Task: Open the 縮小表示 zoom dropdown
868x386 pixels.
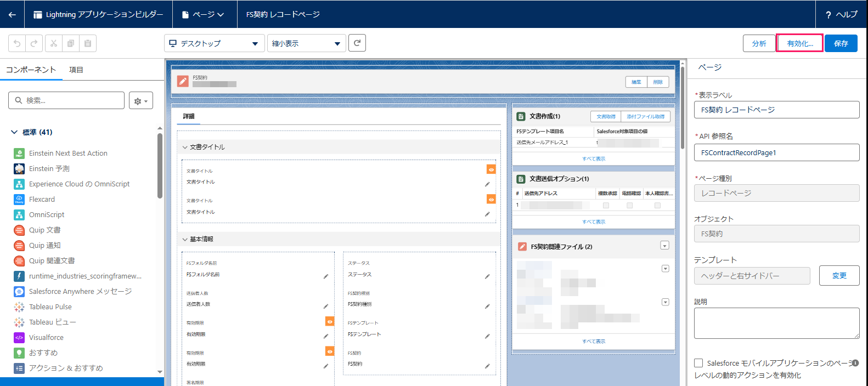Action: coord(307,43)
